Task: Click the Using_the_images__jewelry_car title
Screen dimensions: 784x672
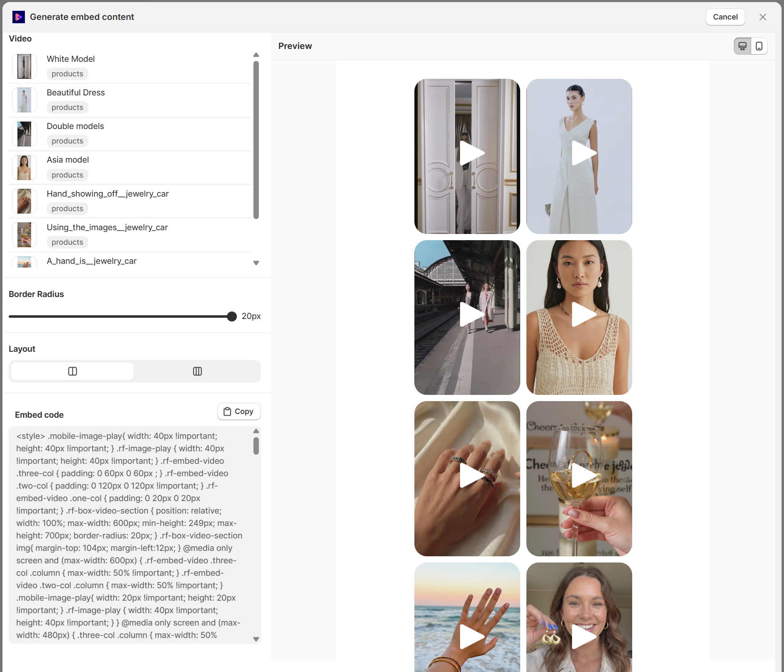Action: pyautogui.click(x=107, y=227)
